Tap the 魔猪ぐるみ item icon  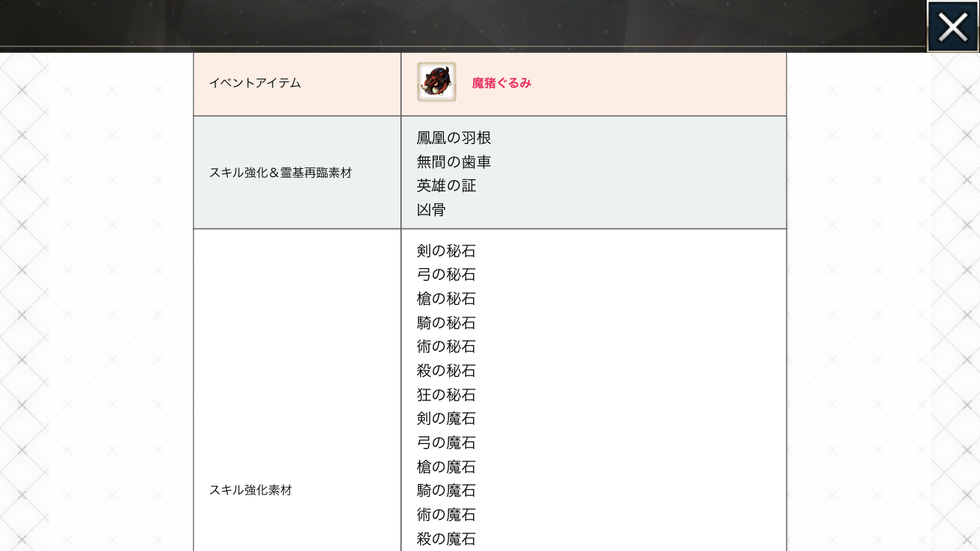pyautogui.click(x=436, y=82)
